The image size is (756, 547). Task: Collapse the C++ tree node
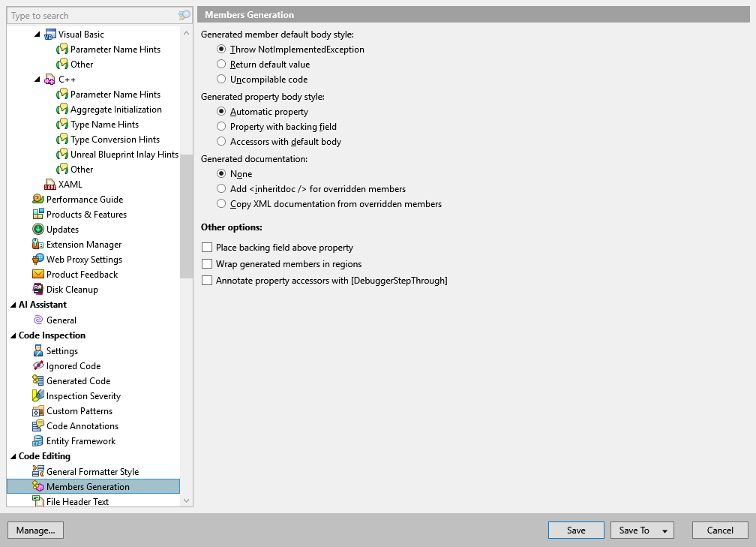coord(37,79)
